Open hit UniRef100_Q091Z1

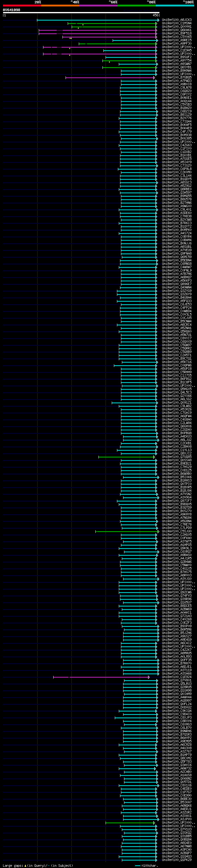pos(177,403)
